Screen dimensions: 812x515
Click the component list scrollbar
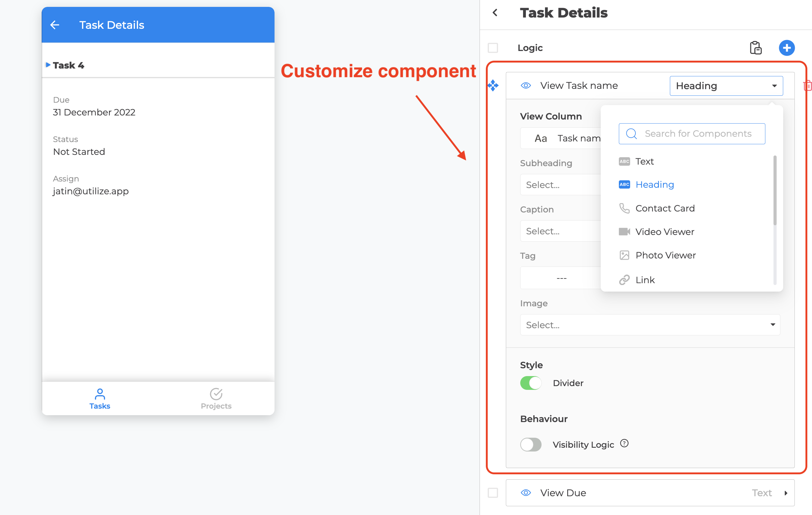pyautogui.click(x=775, y=190)
